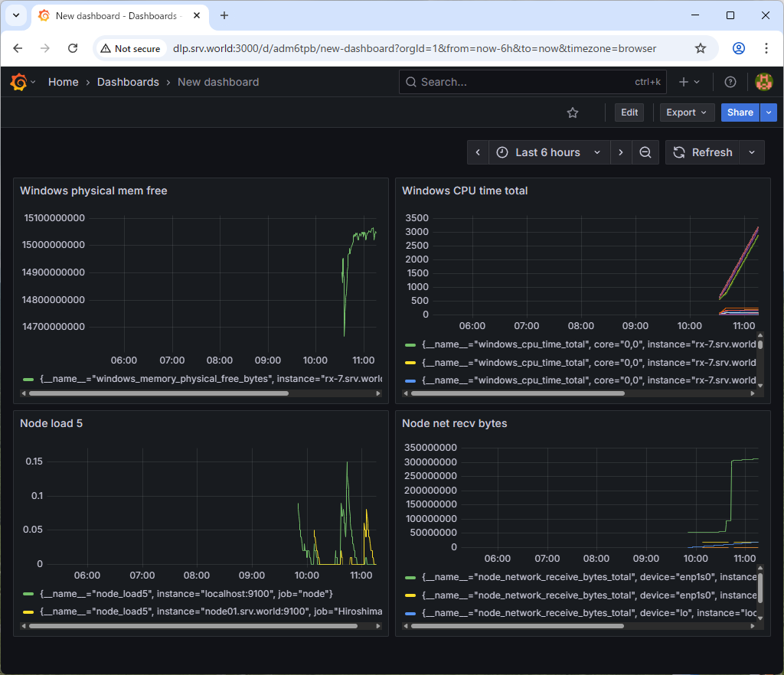The width and height of the screenshot is (784, 675).
Task: Bookmark this page in Chrome
Action: tap(700, 48)
